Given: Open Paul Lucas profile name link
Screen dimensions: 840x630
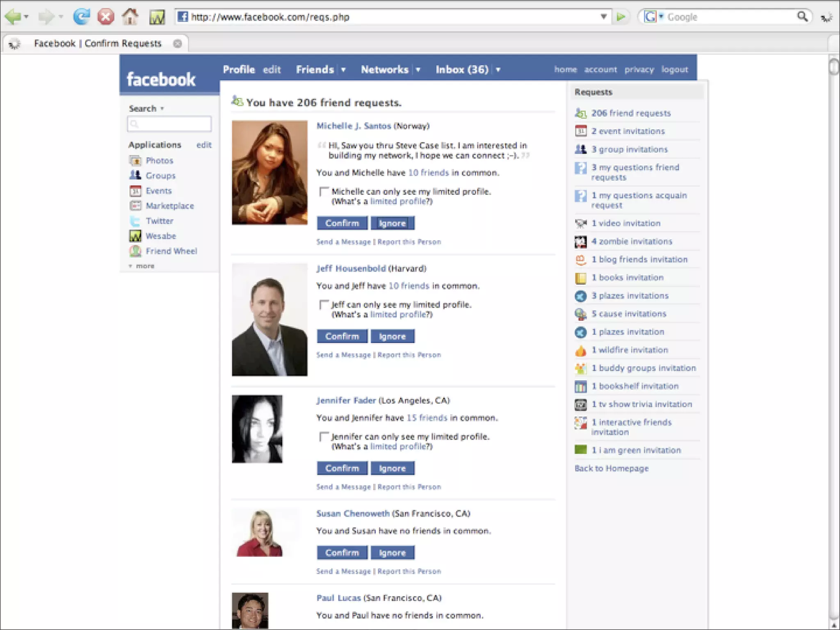Looking at the screenshot, I should point(338,598).
